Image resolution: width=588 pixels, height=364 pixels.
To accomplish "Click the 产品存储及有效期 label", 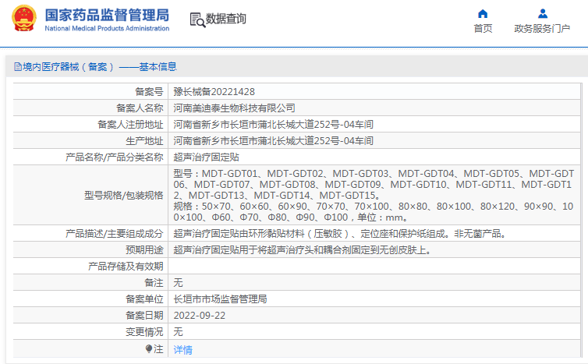I will coord(126,266).
